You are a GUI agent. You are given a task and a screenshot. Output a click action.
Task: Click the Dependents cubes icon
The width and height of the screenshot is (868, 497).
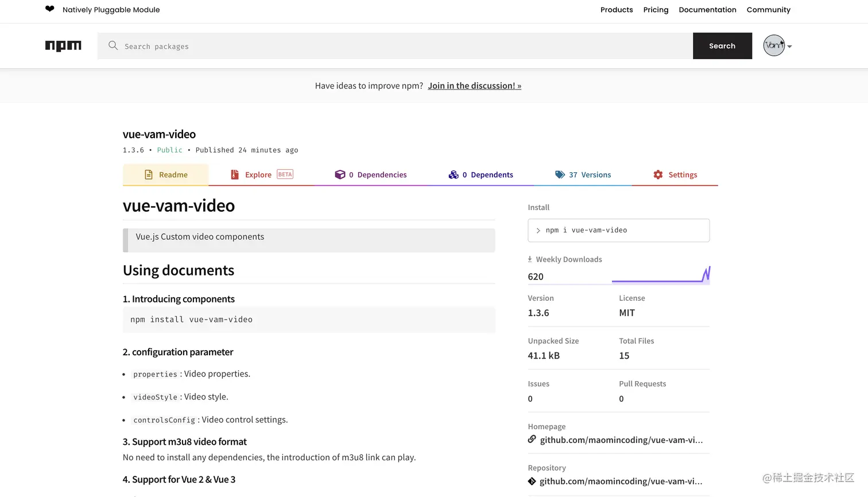pyautogui.click(x=454, y=174)
